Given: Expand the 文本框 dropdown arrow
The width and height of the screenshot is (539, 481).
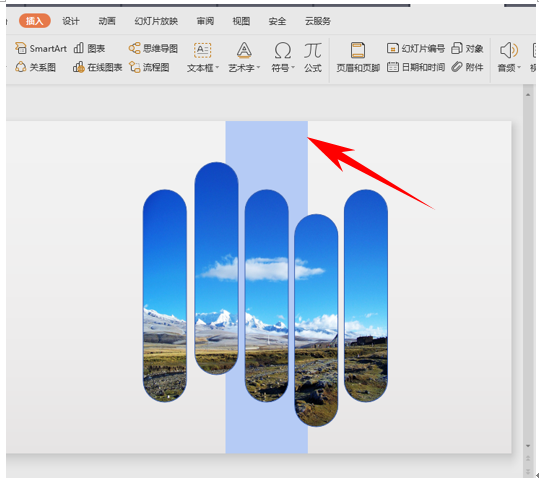Looking at the screenshot, I should (217, 68).
